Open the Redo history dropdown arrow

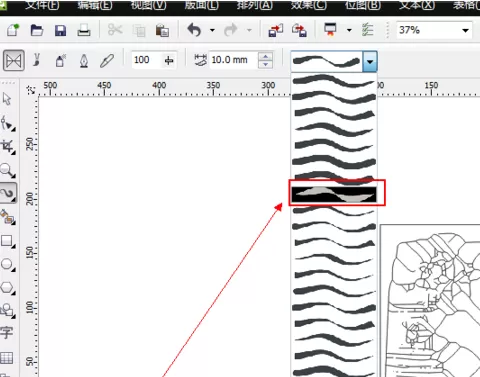[x=249, y=30]
